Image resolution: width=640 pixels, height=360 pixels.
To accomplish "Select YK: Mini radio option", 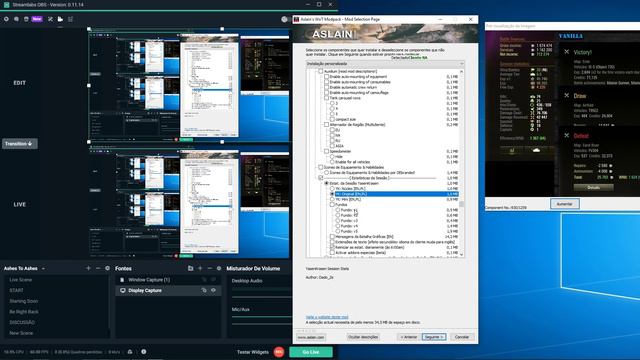I will click(332, 199).
